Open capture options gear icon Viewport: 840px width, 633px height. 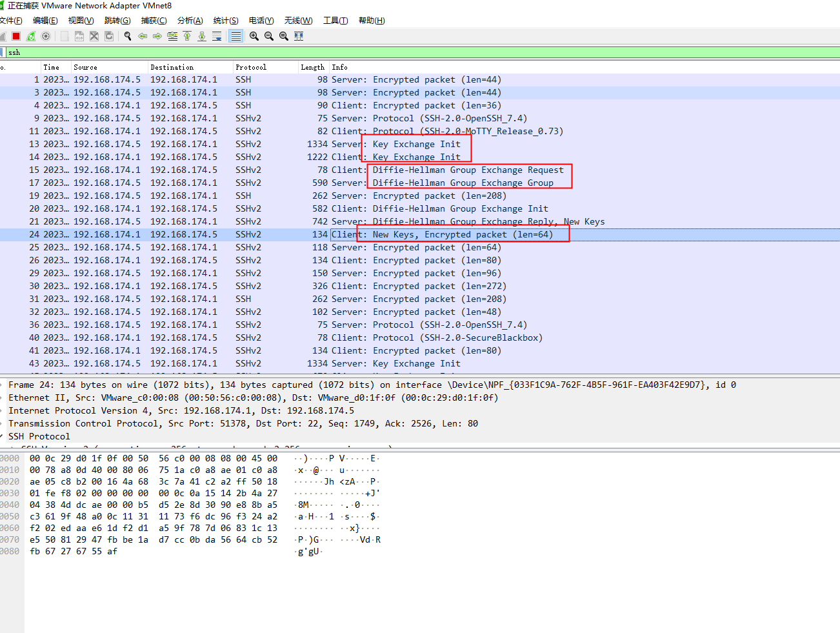point(46,36)
